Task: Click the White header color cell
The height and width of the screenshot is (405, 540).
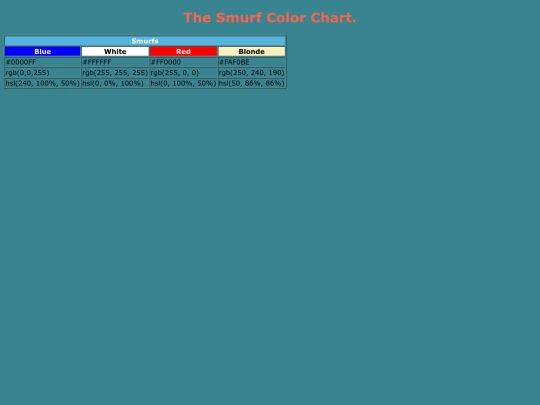Action: pyautogui.click(x=115, y=52)
